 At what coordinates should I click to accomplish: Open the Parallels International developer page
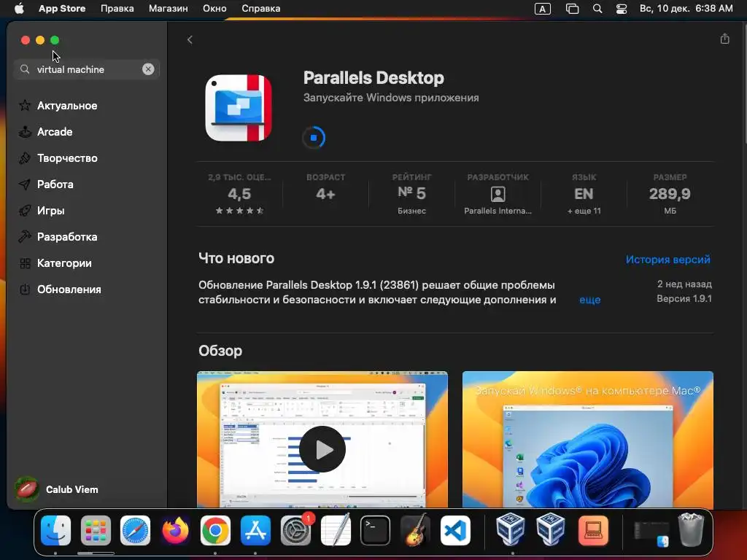[498, 194]
